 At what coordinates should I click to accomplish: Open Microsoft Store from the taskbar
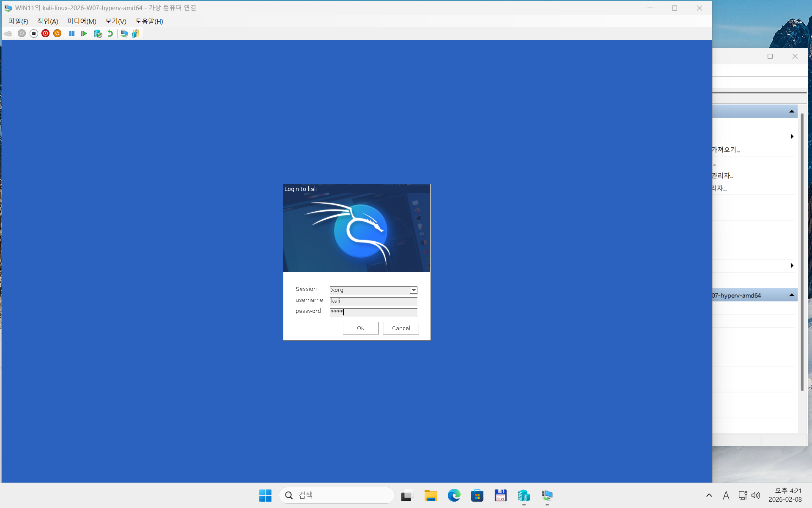point(477,495)
